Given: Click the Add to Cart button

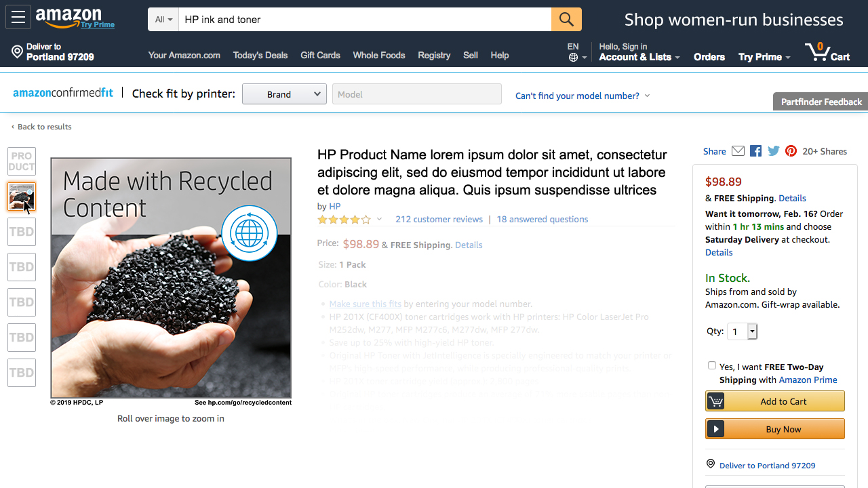Looking at the screenshot, I should click(775, 401).
